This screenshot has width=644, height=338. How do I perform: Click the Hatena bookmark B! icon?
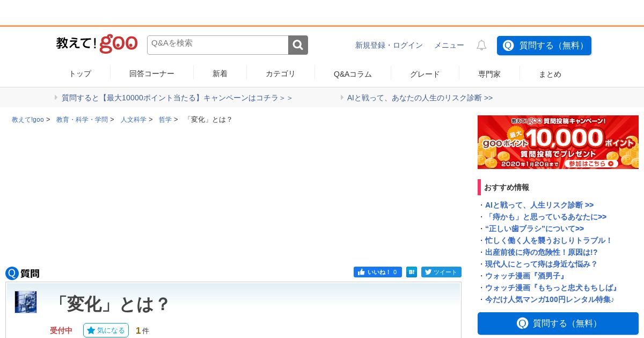click(412, 272)
